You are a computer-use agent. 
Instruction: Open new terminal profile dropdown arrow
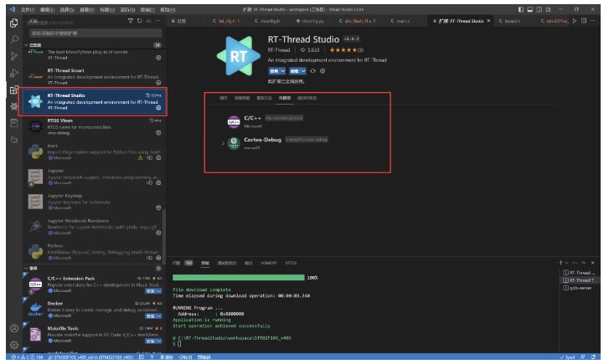pos(566,263)
